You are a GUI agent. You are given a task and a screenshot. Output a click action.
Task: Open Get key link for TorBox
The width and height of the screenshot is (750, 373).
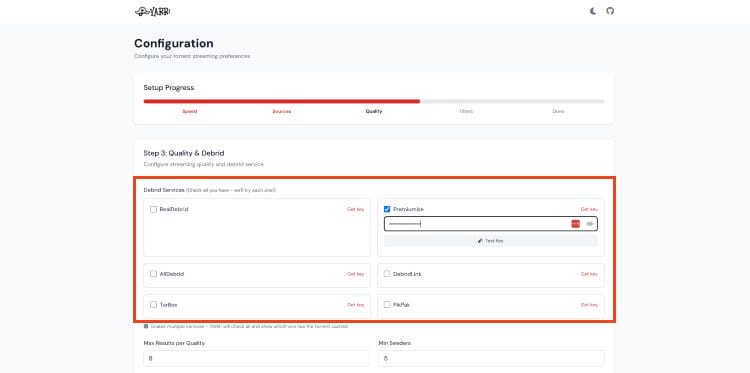tap(355, 305)
